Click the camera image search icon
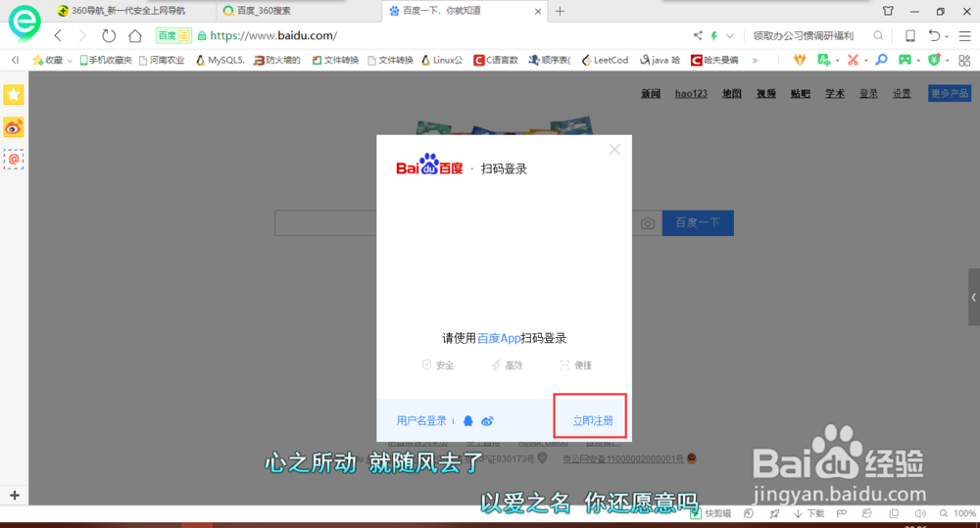 [648, 223]
